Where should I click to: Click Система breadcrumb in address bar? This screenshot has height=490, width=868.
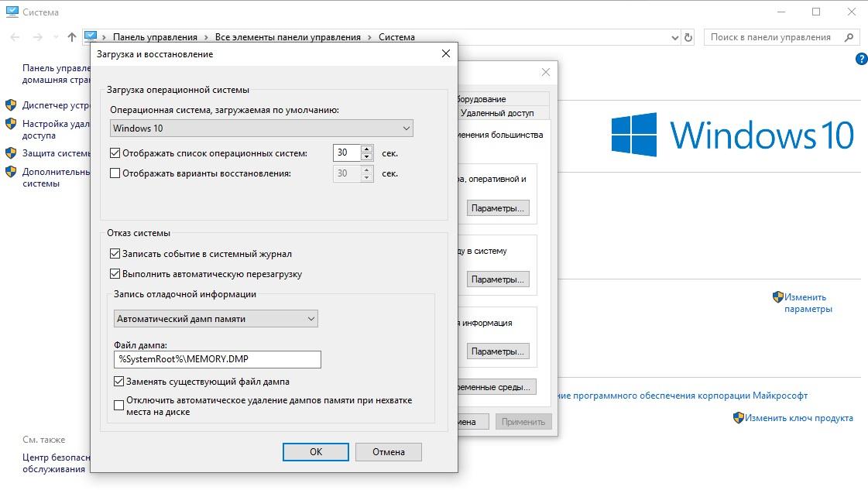[x=396, y=37]
